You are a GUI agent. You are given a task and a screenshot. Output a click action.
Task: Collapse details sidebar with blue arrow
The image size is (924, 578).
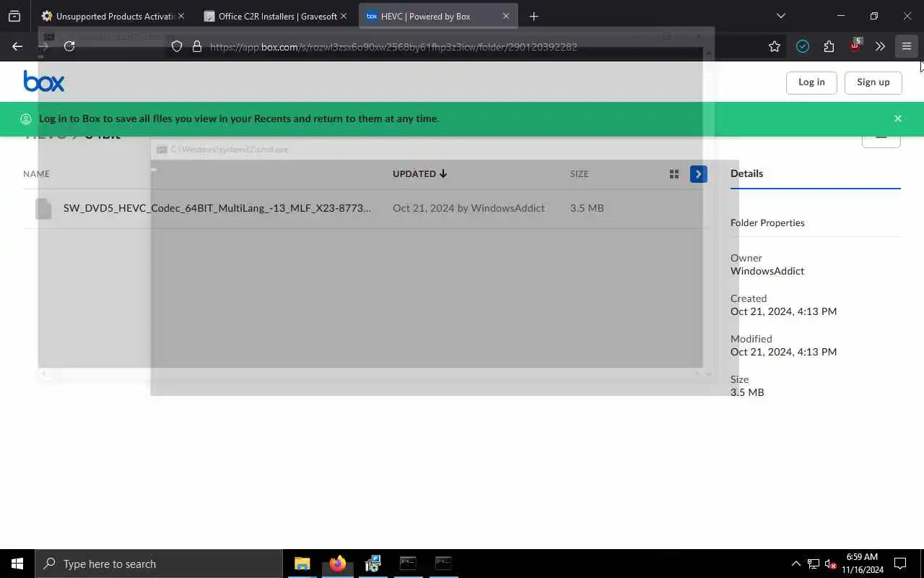click(698, 174)
